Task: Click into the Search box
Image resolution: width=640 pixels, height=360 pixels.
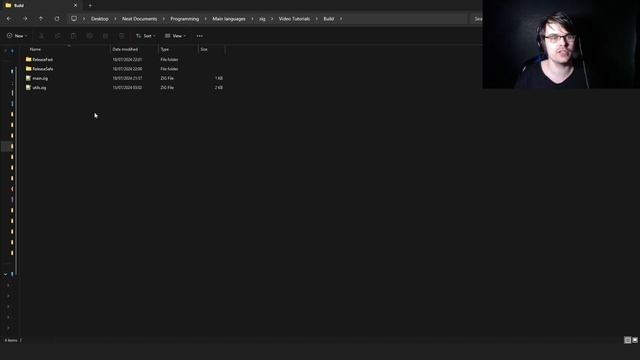Action: click(476, 19)
